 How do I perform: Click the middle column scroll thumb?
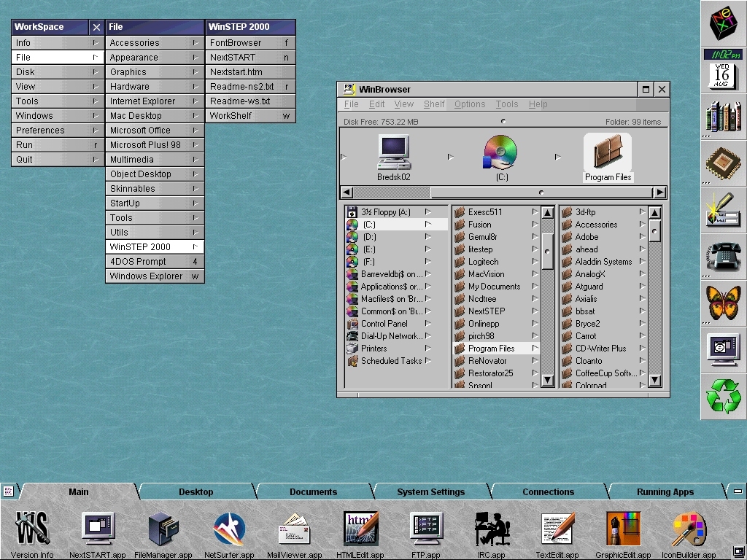click(547, 252)
